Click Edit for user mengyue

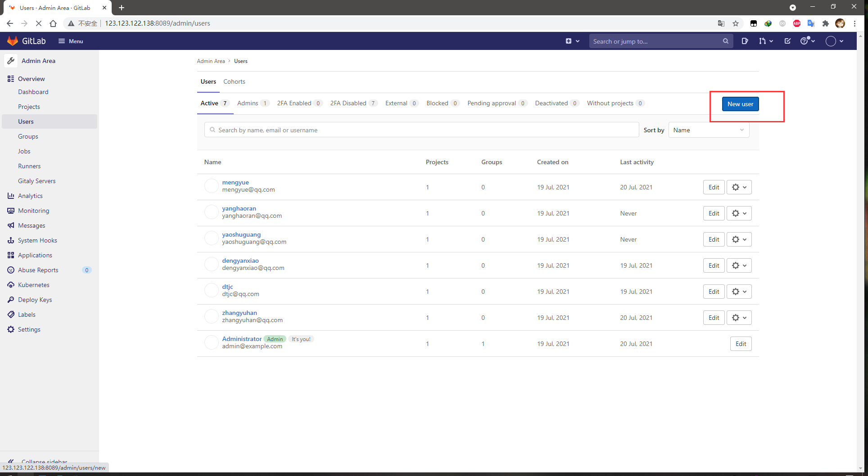(x=714, y=187)
